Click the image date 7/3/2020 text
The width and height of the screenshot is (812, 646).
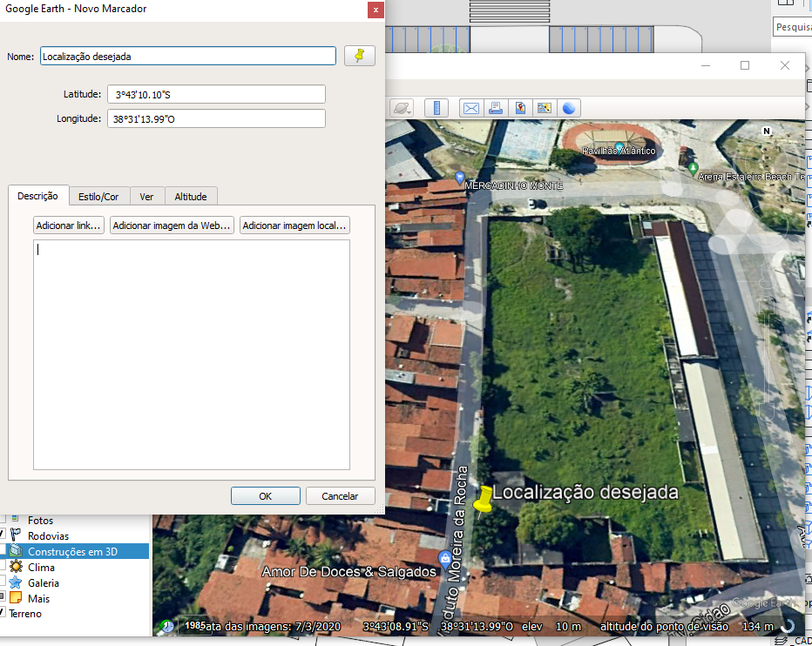(318, 626)
